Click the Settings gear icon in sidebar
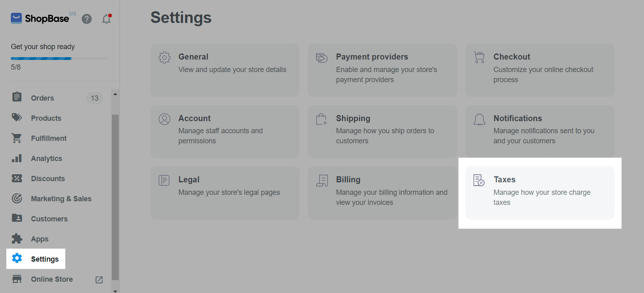 pos(17,258)
